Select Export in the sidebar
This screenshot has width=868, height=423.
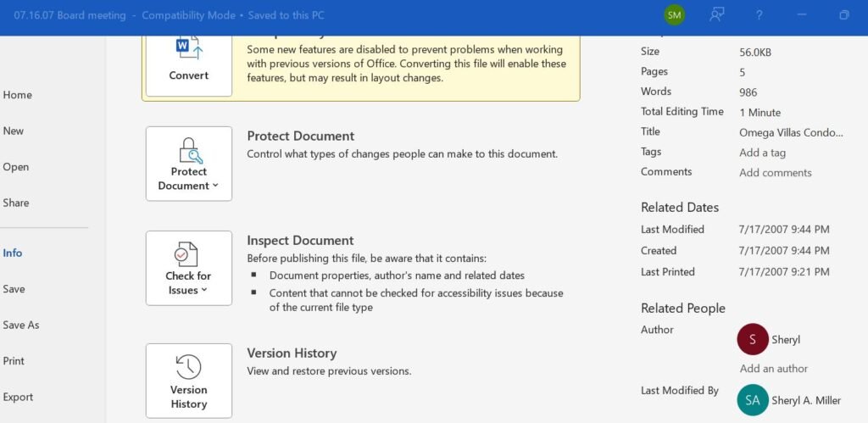click(18, 397)
